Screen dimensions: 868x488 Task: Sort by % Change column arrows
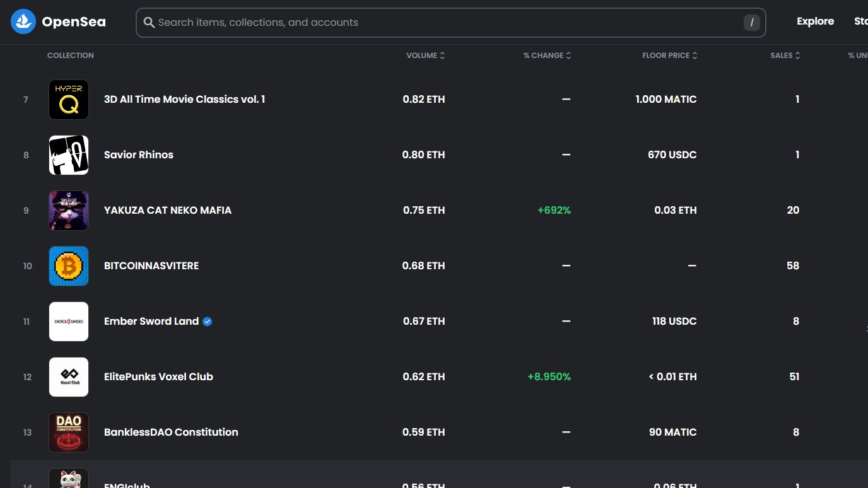[x=568, y=55]
